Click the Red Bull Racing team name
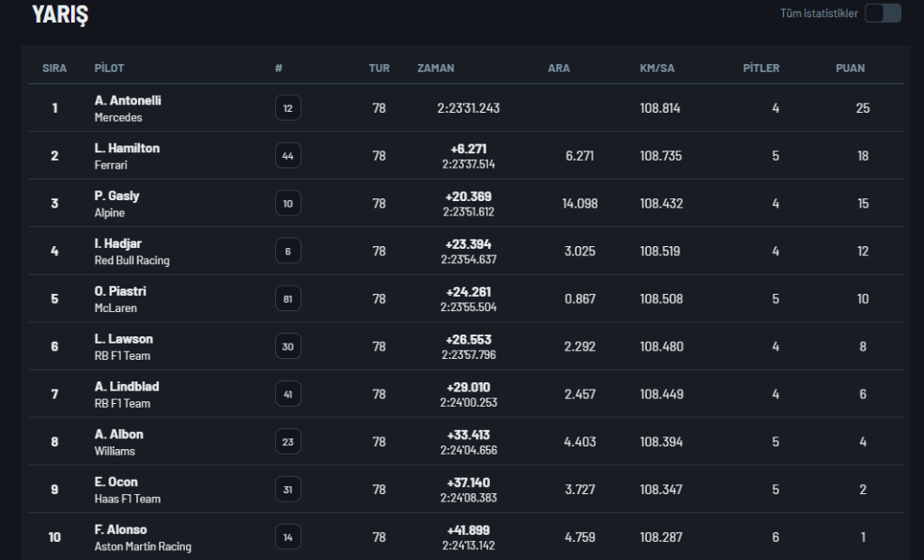Image resolution: width=924 pixels, height=560 pixels. click(x=132, y=261)
